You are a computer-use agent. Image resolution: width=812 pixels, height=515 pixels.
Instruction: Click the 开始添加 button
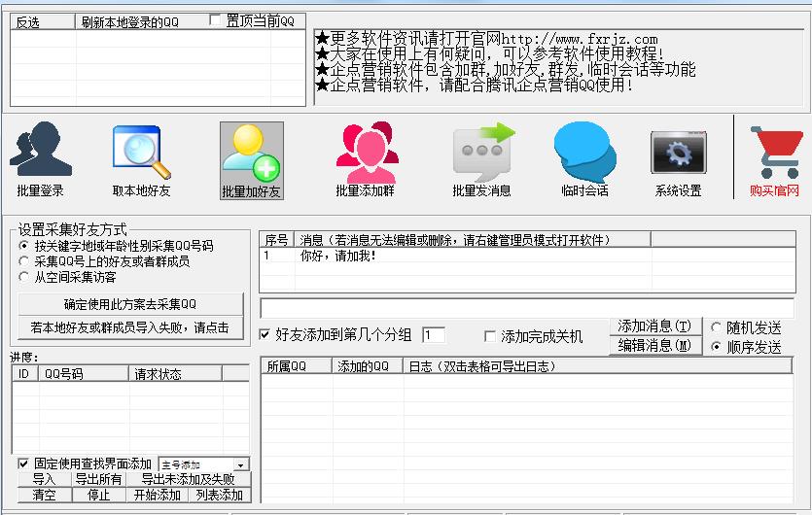(158, 496)
